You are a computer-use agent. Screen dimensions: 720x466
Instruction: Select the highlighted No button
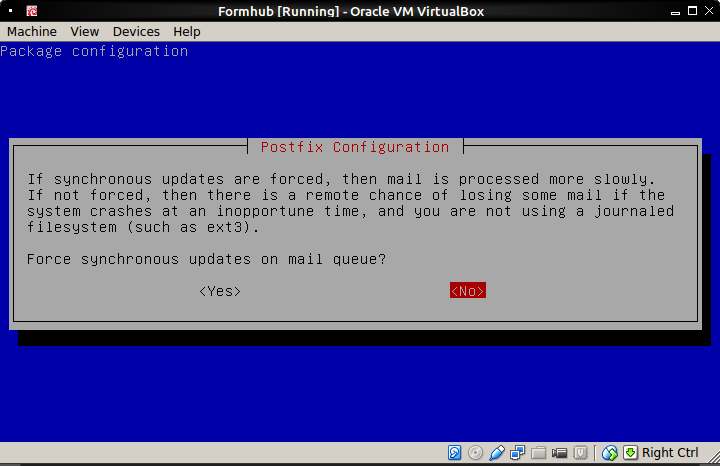tap(468, 291)
